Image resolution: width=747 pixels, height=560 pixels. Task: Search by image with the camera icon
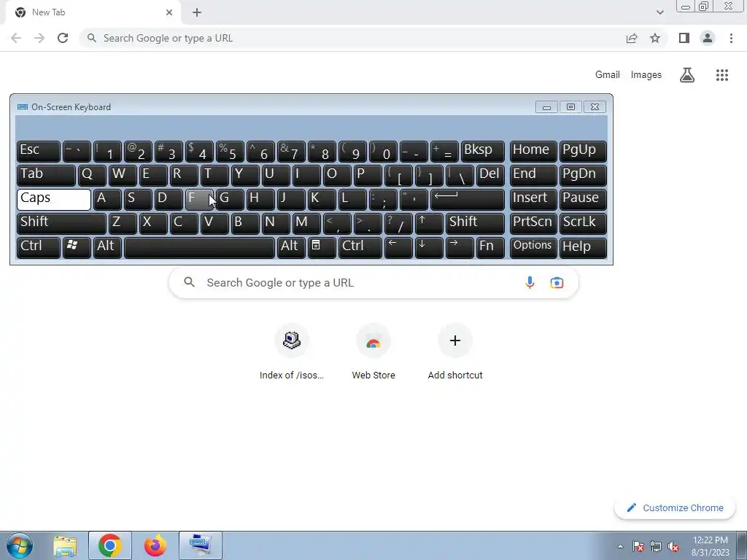[x=557, y=282]
